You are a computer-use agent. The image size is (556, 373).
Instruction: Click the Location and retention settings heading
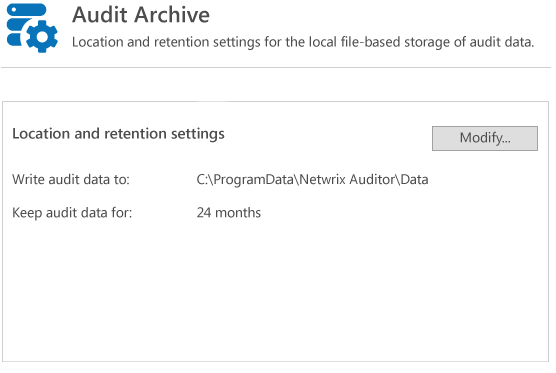[x=118, y=134]
